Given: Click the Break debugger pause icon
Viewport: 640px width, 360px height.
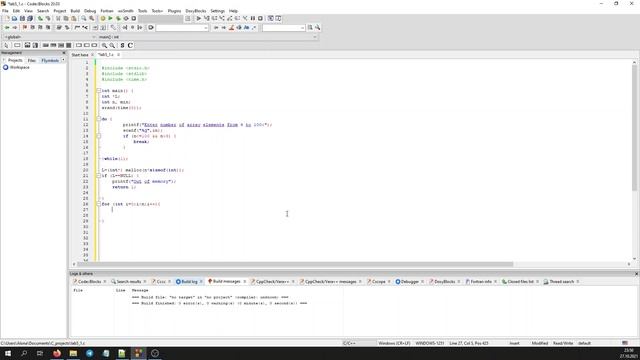Looking at the screenshot, I should click(253, 18).
